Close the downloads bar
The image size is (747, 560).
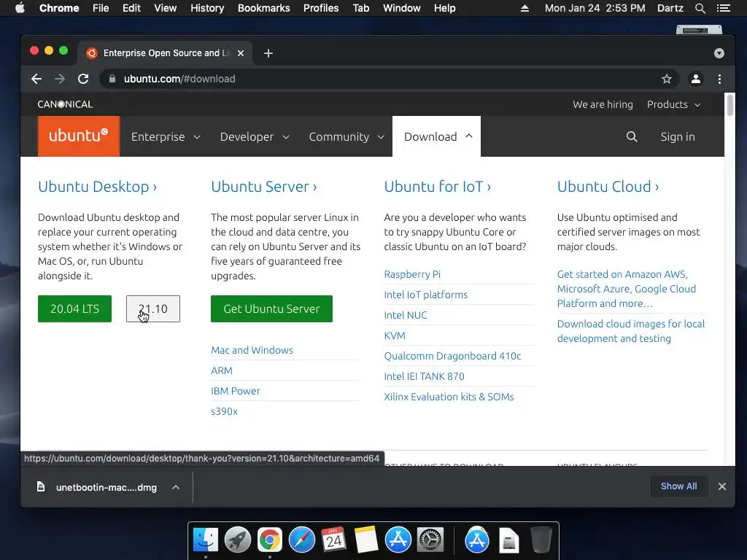(721, 486)
